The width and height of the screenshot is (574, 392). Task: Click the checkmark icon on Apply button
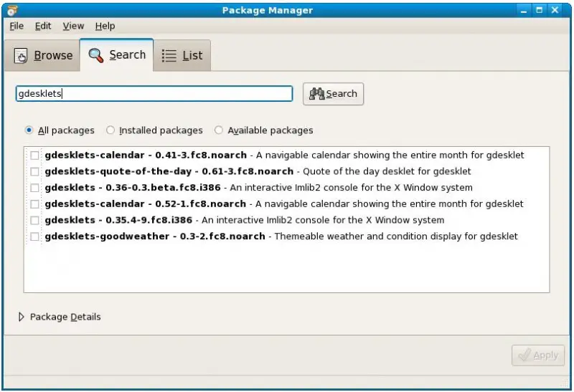click(524, 355)
